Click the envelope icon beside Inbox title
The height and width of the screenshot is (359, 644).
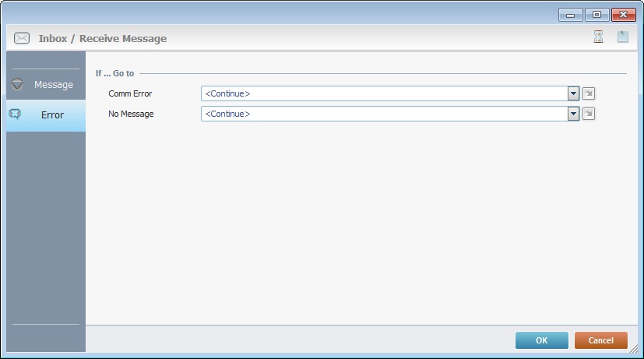(22, 38)
